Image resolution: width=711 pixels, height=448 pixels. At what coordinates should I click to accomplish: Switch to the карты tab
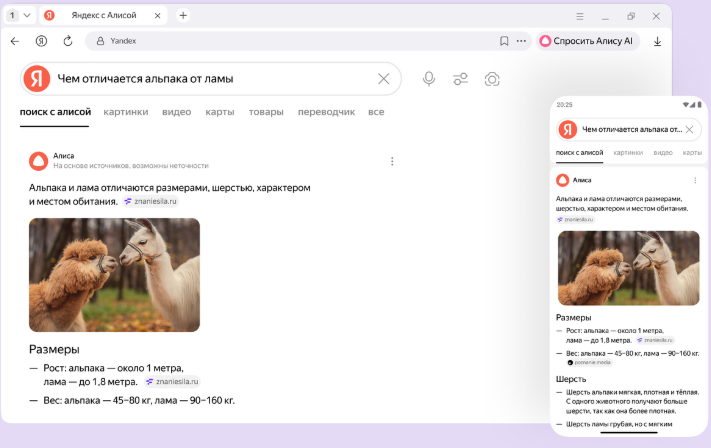coord(220,112)
